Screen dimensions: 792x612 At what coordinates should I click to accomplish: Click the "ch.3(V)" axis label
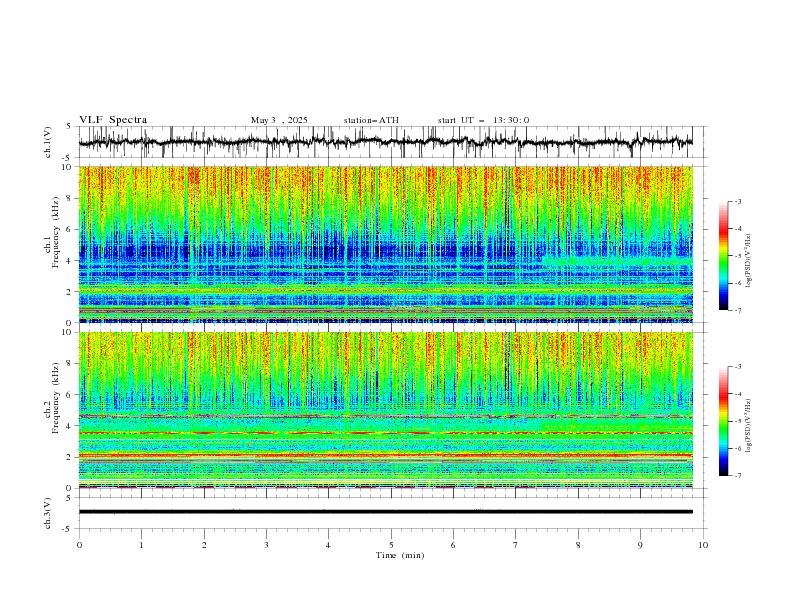[48, 513]
